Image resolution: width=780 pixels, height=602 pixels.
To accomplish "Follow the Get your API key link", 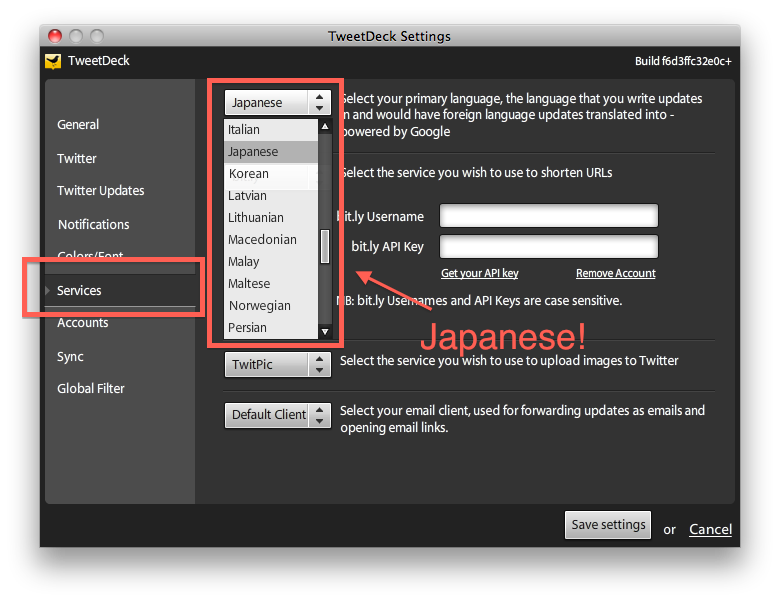I will tap(480, 273).
